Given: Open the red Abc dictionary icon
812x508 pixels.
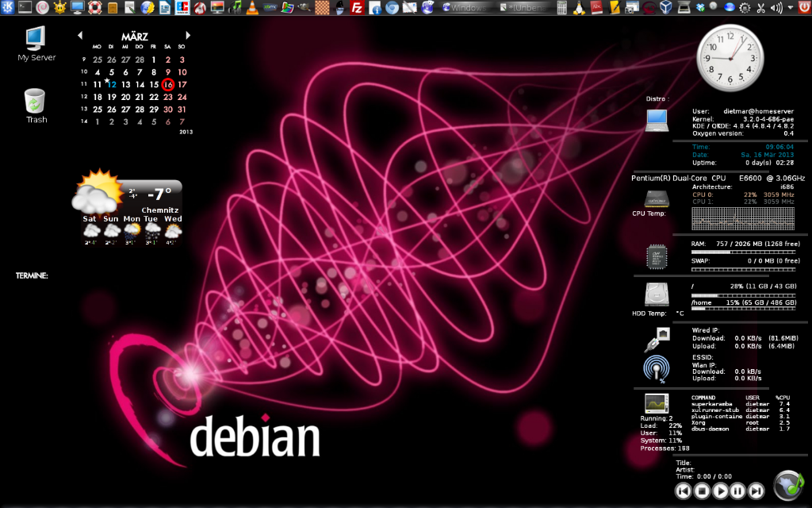Looking at the screenshot, I should point(596,7).
